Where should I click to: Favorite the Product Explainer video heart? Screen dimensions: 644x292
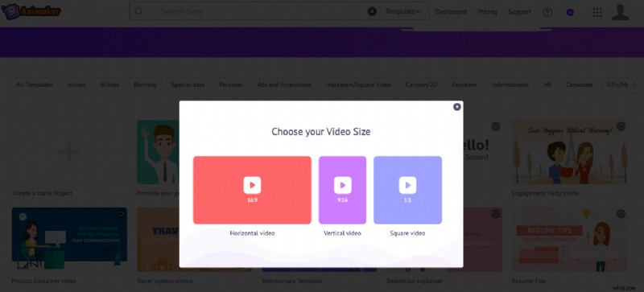[x=120, y=214]
